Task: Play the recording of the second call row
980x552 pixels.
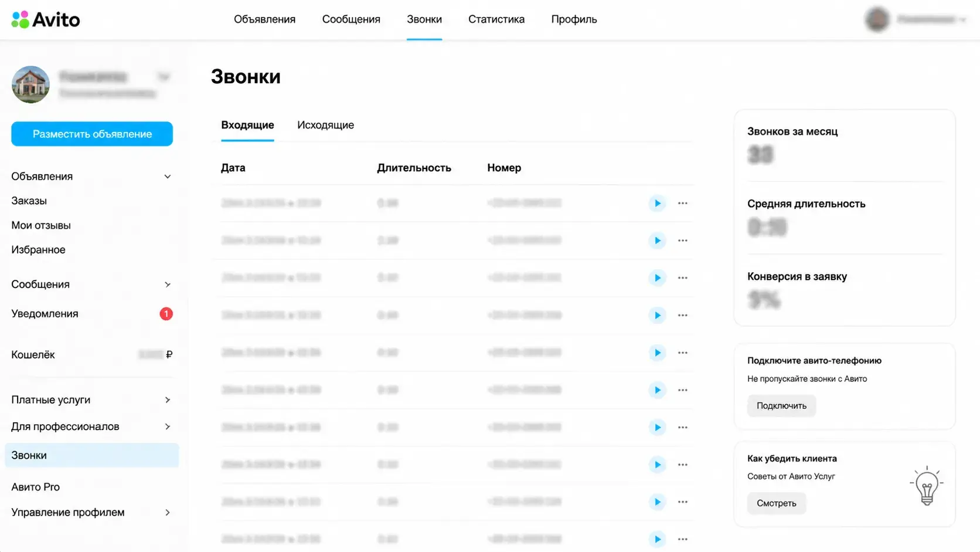Action: tap(657, 241)
